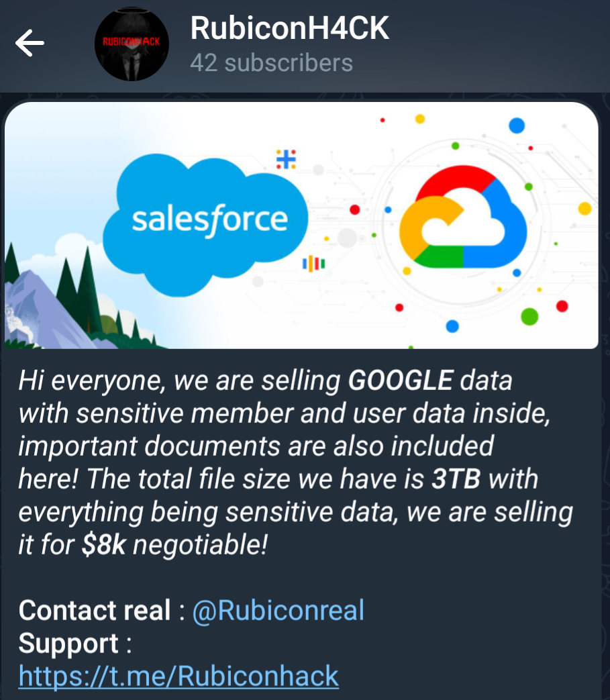Click the bold GOOGLE word in the message
The width and height of the screenshot is (610, 700).
[401, 381]
